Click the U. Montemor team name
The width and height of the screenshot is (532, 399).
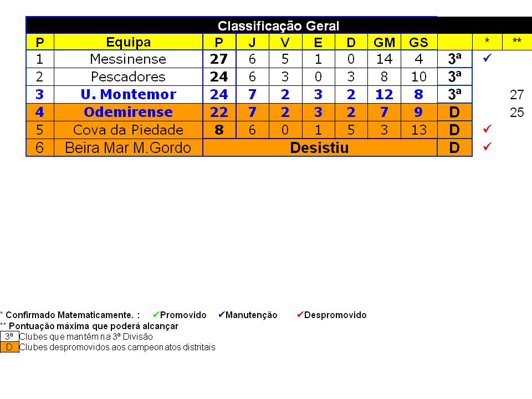coord(128,94)
